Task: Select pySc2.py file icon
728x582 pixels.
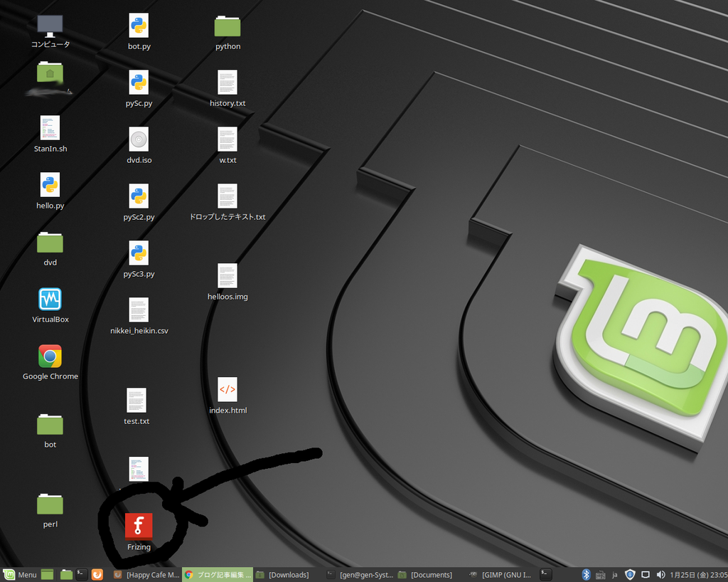Action: coord(139,196)
